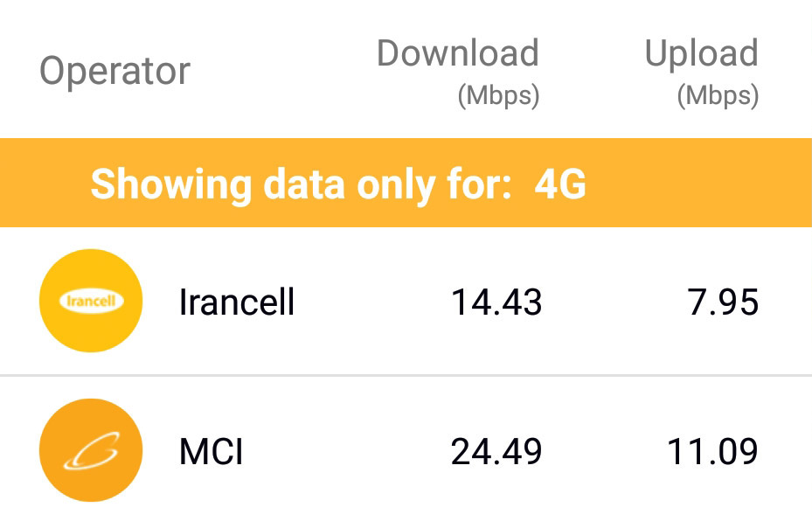Click the yellow Irancell logo icon

(x=91, y=302)
